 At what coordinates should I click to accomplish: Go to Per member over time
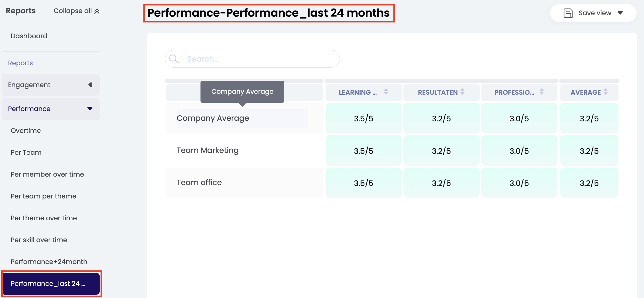(47, 174)
